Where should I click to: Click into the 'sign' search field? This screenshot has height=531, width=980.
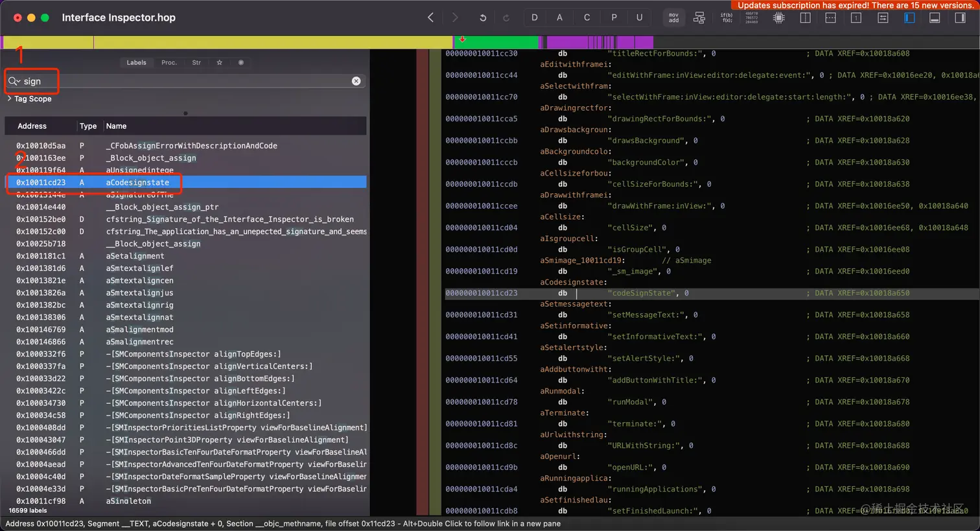[x=187, y=81]
